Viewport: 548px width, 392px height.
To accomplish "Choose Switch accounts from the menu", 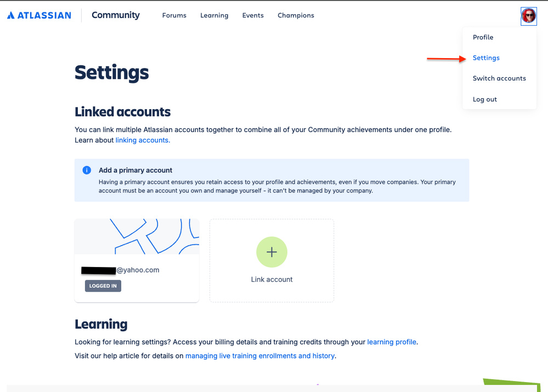I will (499, 78).
